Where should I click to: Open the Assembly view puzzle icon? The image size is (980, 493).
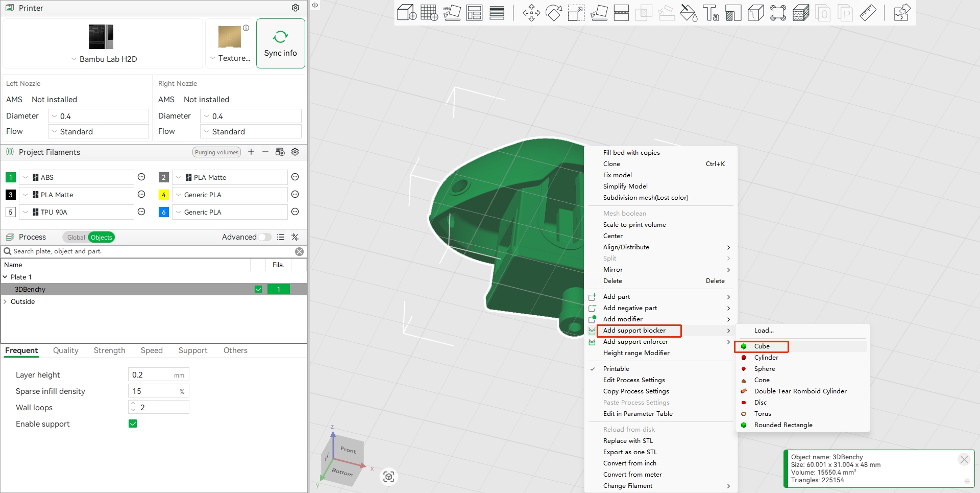[x=902, y=12]
